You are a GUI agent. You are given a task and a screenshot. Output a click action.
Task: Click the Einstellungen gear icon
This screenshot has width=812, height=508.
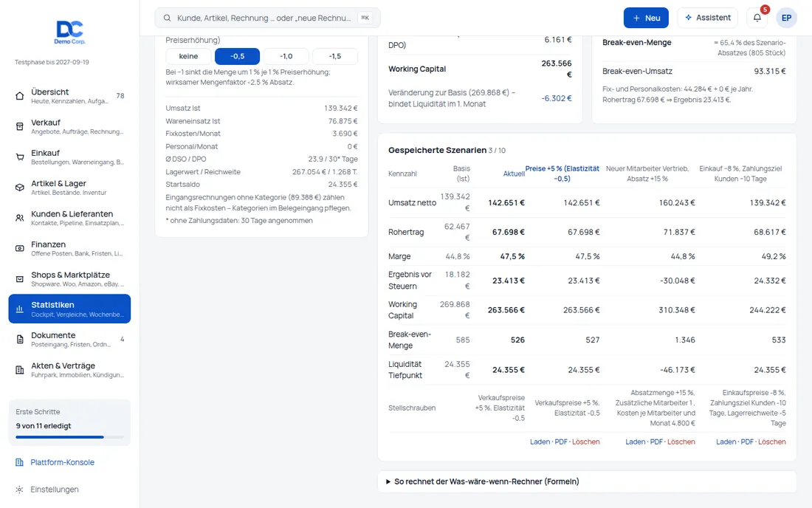point(19,490)
